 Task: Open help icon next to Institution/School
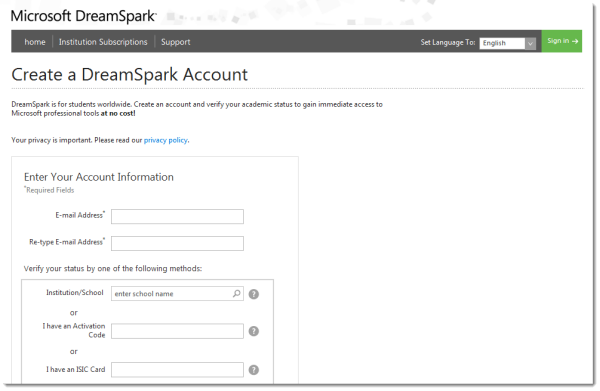(x=254, y=294)
